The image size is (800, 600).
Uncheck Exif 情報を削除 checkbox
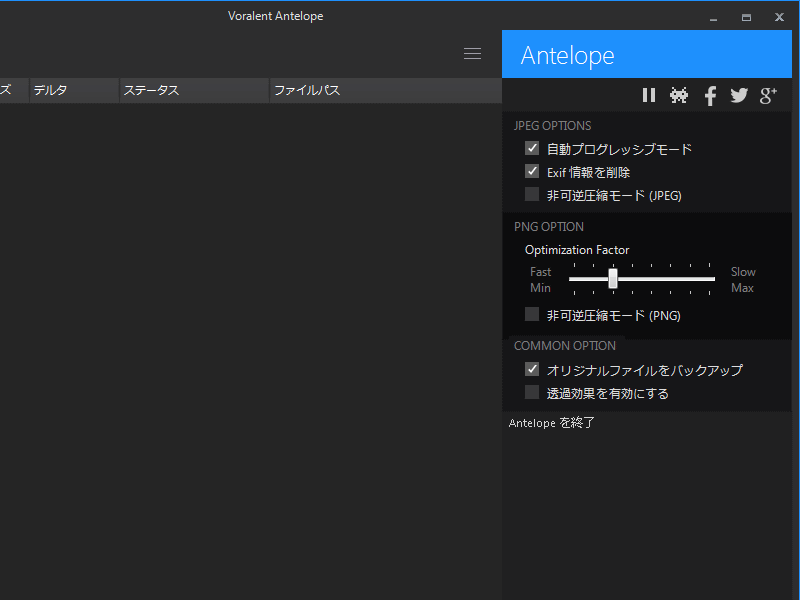tap(532, 171)
